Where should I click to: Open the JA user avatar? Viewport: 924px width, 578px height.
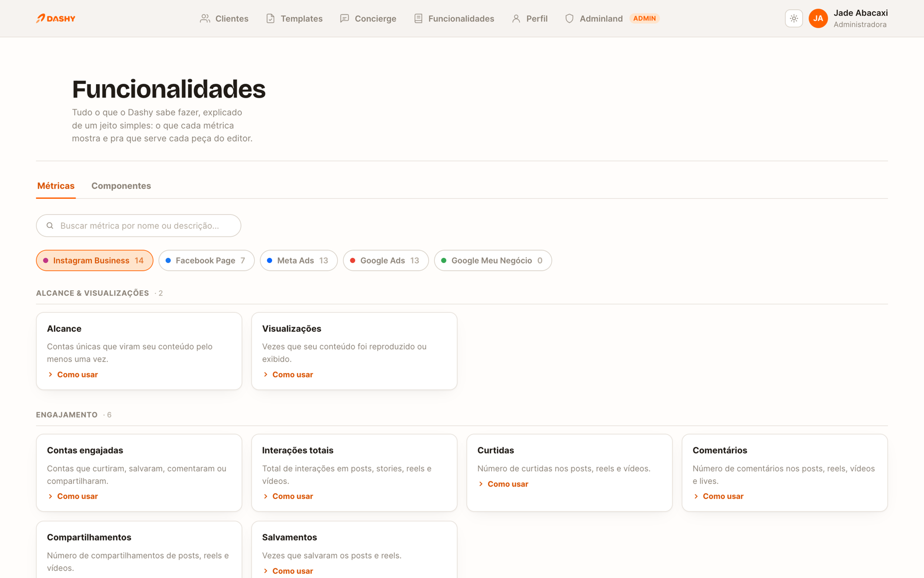pos(818,18)
